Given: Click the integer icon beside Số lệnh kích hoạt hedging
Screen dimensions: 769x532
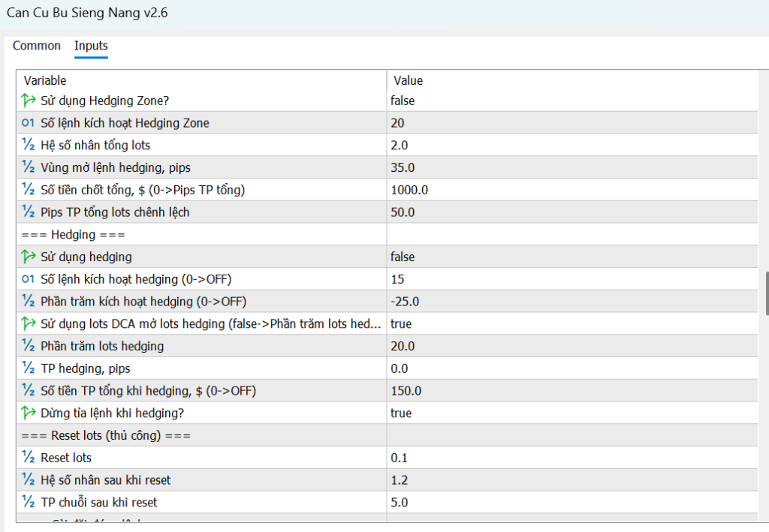Looking at the screenshot, I should point(29,279).
